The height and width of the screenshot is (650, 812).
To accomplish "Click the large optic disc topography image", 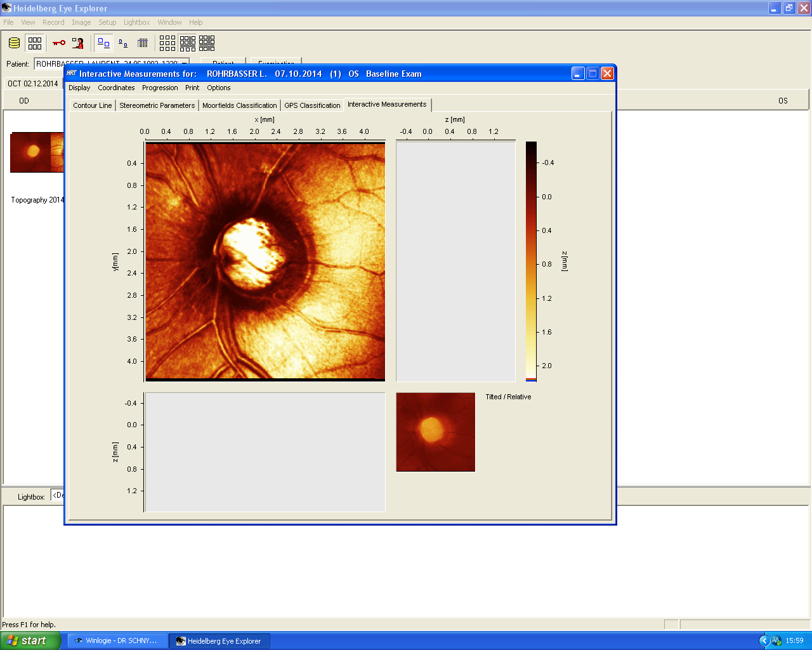I will 265,262.
